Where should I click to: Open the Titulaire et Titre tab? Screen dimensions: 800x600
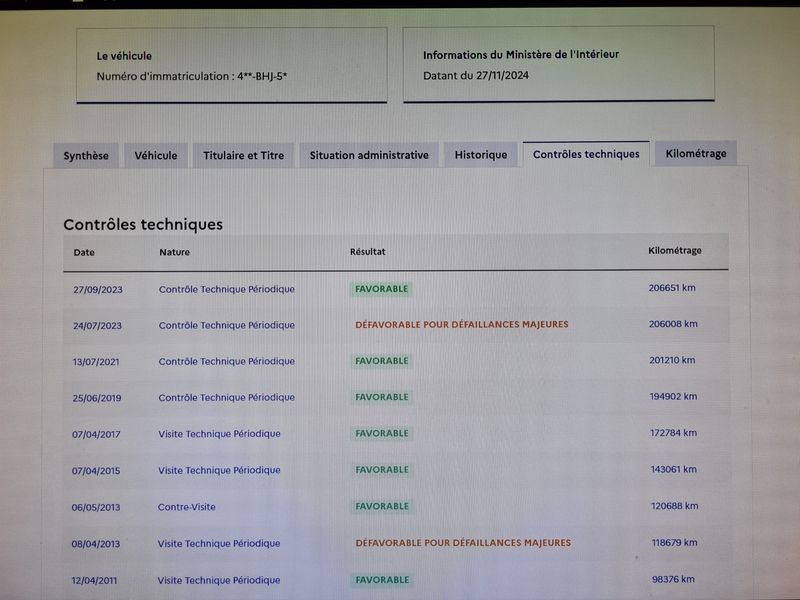point(243,155)
